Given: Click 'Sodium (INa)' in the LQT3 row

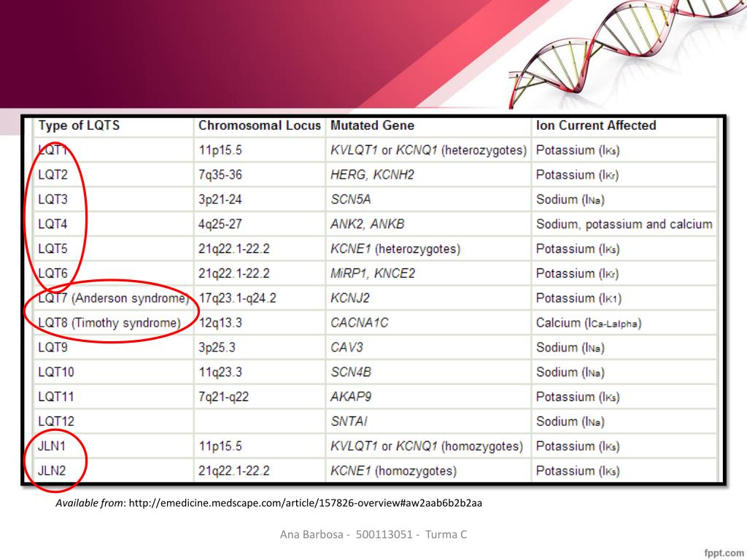Looking at the screenshot, I should pos(570,200).
